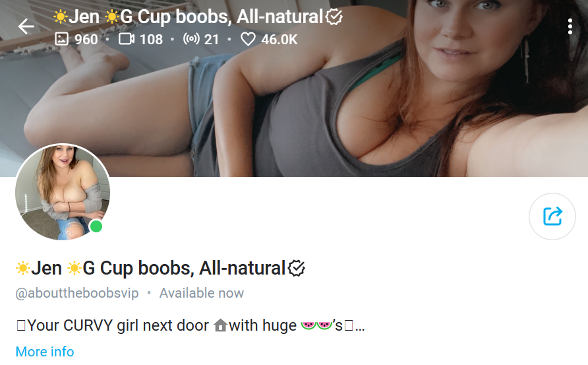Click the 960 photos count number
This screenshot has height=365, width=588.
click(86, 39)
